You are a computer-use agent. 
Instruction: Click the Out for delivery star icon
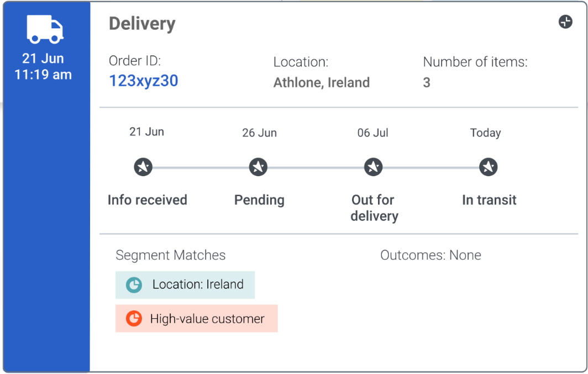click(x=374, y=167)
